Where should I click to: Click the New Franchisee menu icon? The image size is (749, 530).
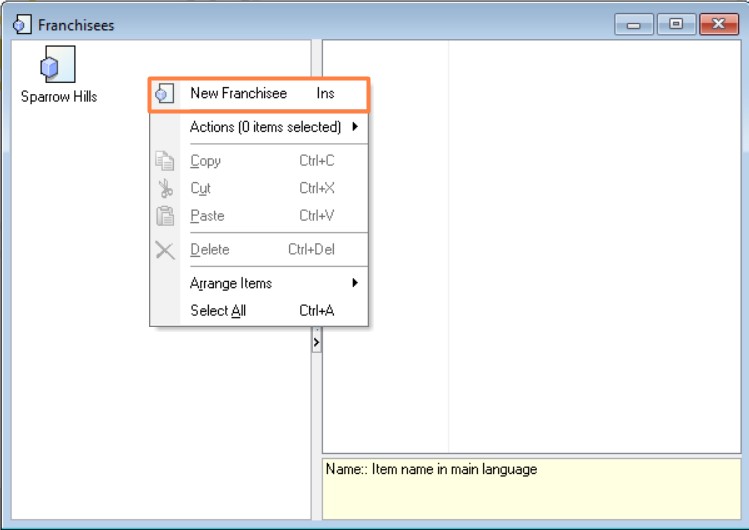point(164,94)
